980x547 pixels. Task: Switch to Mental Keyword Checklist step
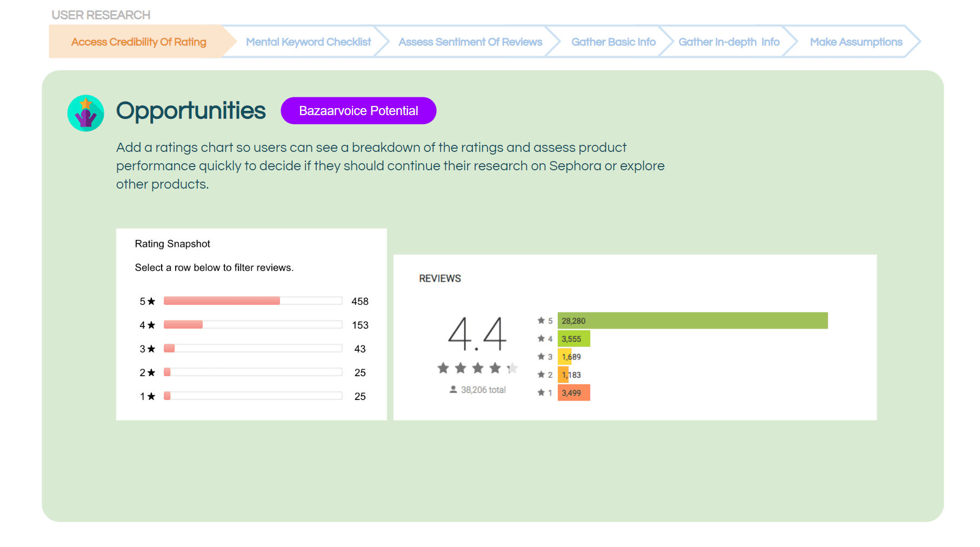308,42
